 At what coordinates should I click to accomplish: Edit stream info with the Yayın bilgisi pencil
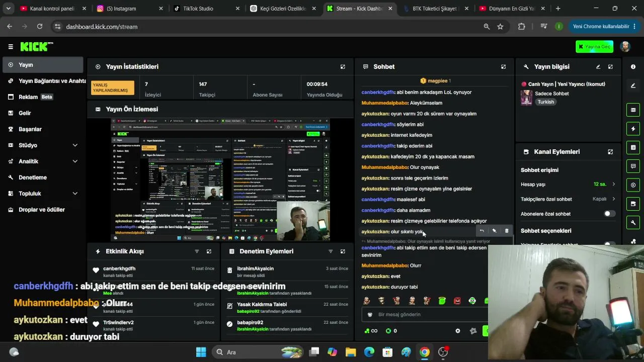(x=598, y=67)
